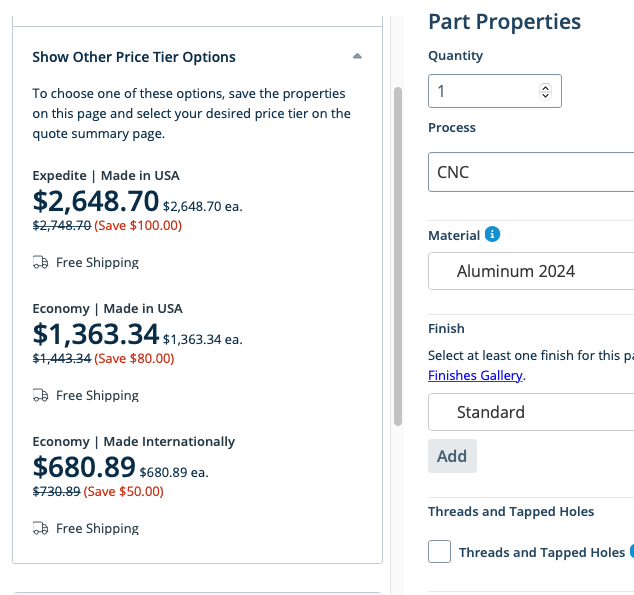Viewport: 634px width, 595px height.
Task: Click the Show Other Price Tier Options heading
Action: (134, 57)
